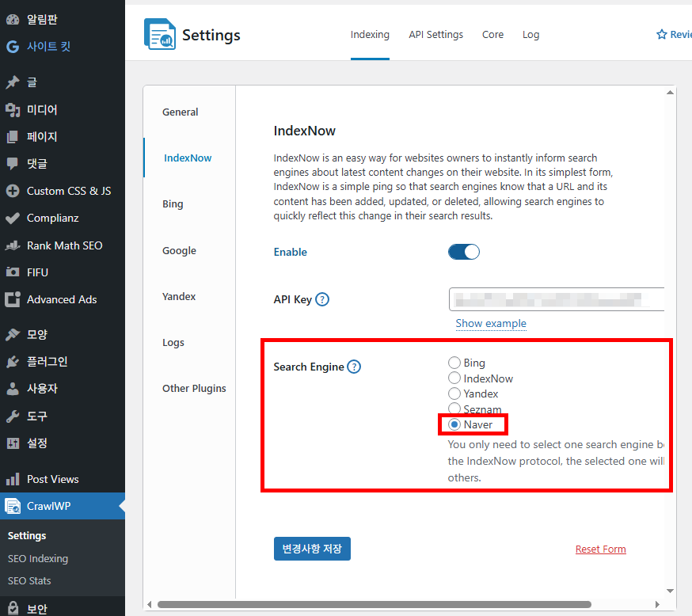Select the Yandex search engine radio
Viewport: 692px width, 616px height.
pos(454,394)
